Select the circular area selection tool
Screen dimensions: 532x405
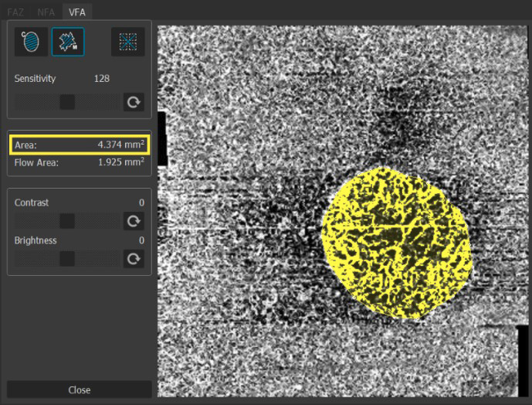(31, 43)
